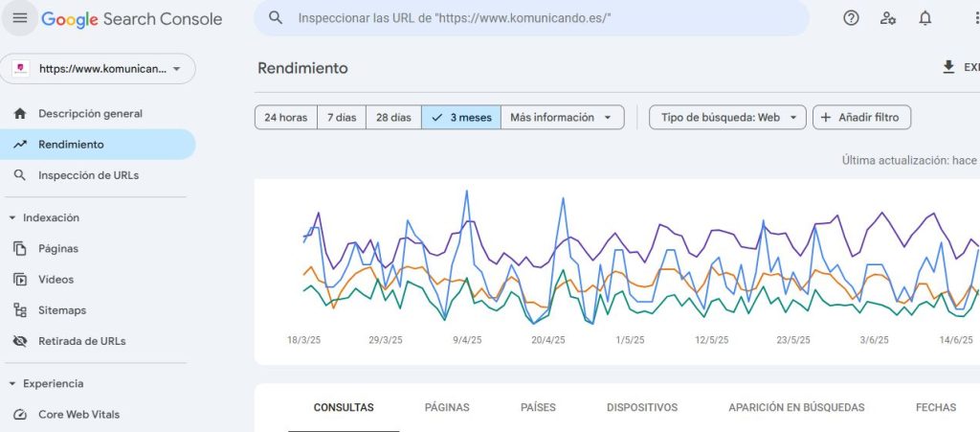
Task: Open Páginas under Indexación
Action: (x=99, y=248)
